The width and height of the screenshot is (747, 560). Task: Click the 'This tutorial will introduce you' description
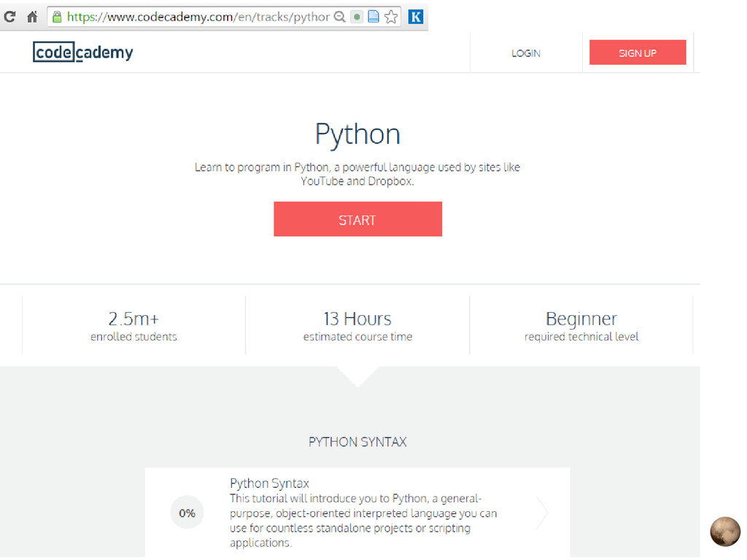(363, 521)
